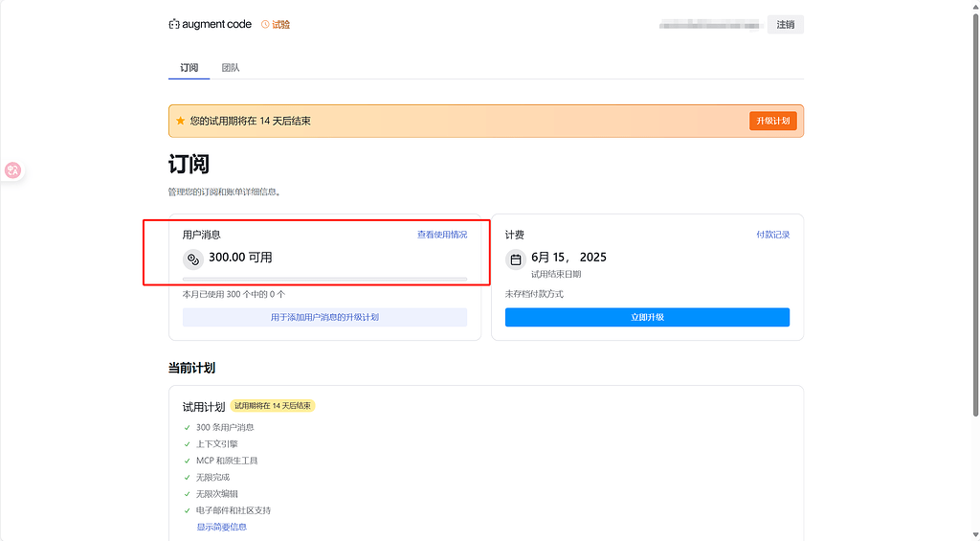
Task: Open the 查看使用情况 link
Action: tap(442, 235)
